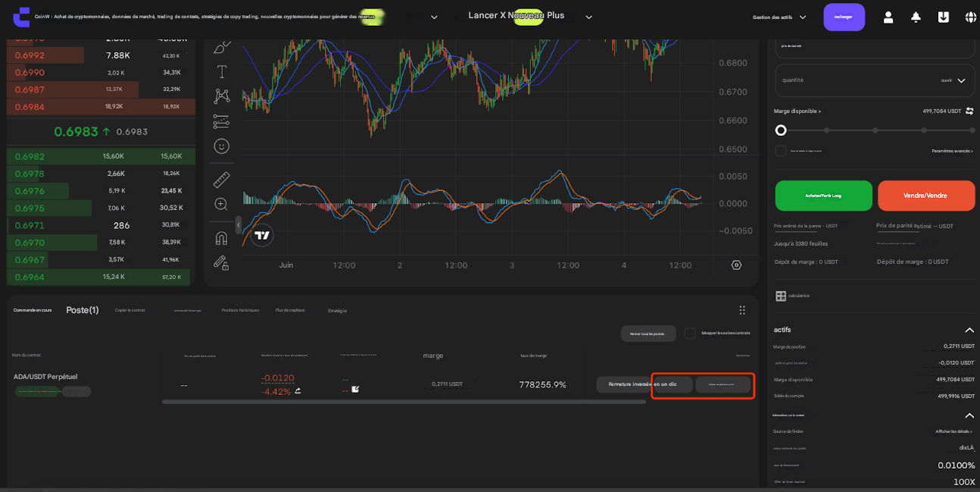980x492 pixels.
Task: Open the language globe icon
Action: (971, 17)
